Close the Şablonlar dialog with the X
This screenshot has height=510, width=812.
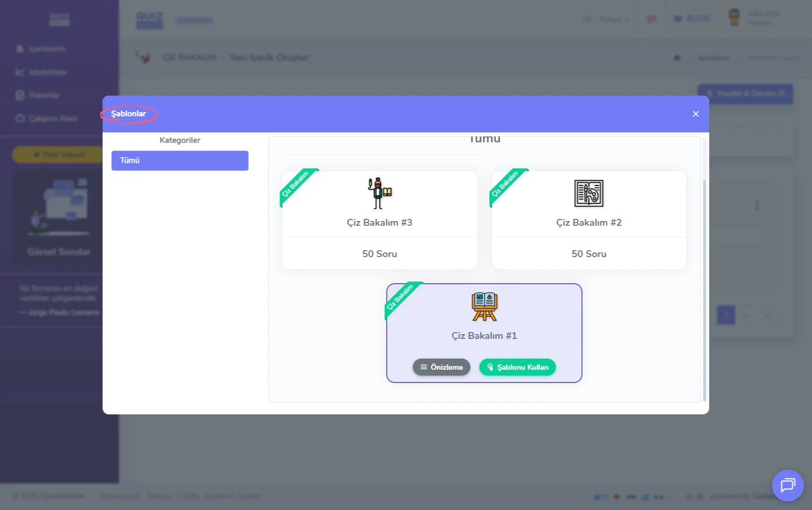click(696, 114)
